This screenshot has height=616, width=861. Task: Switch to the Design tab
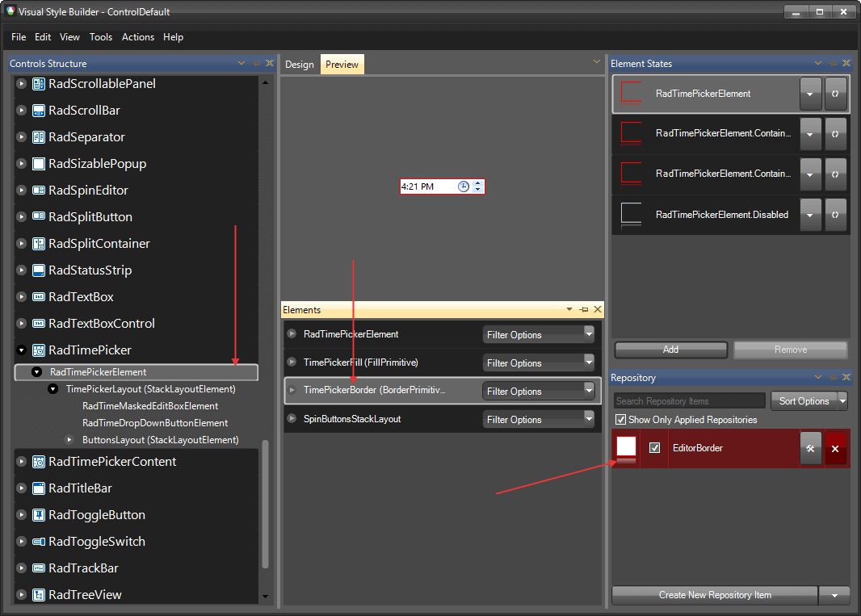click(300, 64)
